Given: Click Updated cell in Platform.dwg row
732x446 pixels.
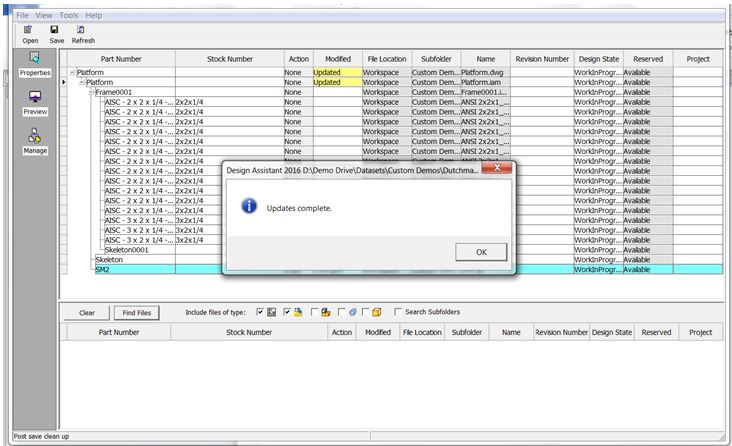Looking at the screenshot, I should 338,72.
